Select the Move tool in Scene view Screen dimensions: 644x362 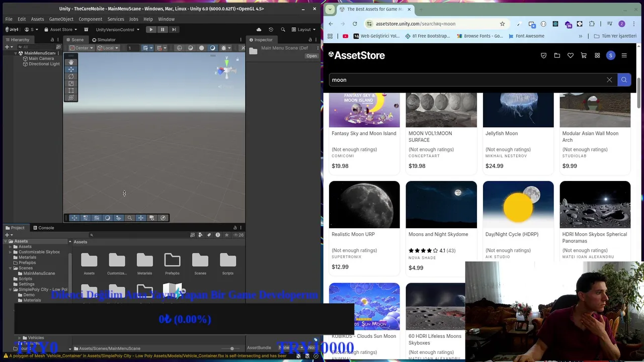(71, 69)
